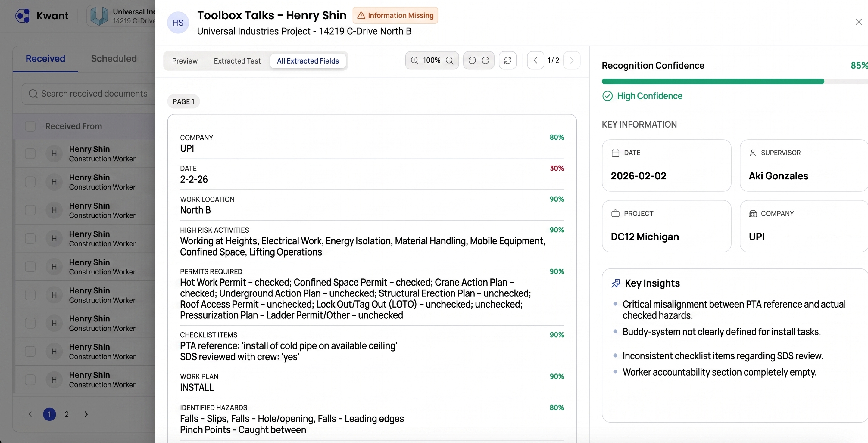Screen dimensions: 868x443
Task: Switch to the Received tab
Action: tap(45, 59)
